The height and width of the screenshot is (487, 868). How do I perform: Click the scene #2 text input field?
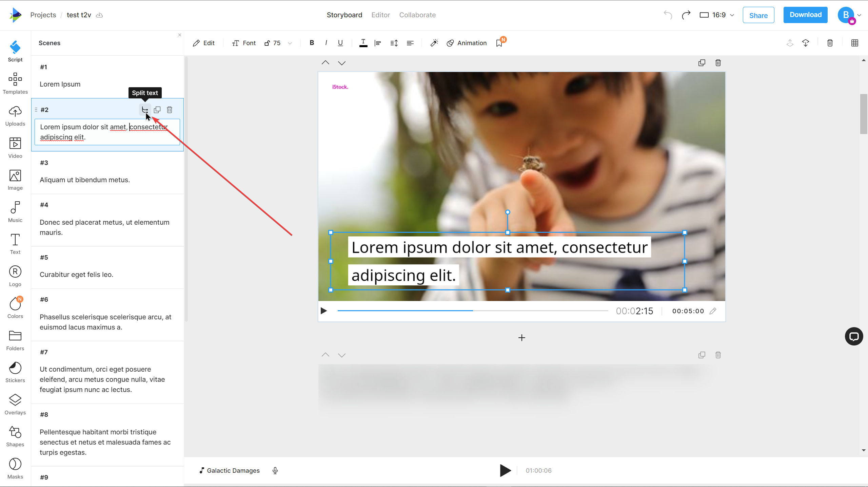[107, 132]
